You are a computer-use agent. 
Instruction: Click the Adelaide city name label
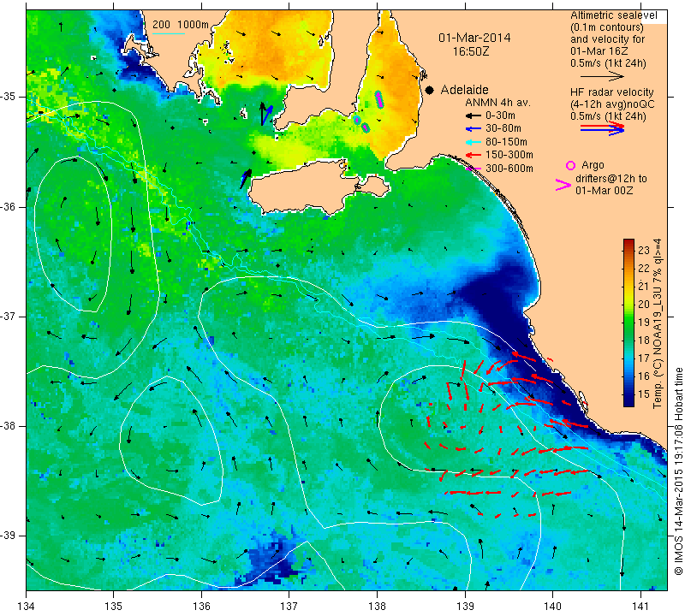click(x=464, y=90)
